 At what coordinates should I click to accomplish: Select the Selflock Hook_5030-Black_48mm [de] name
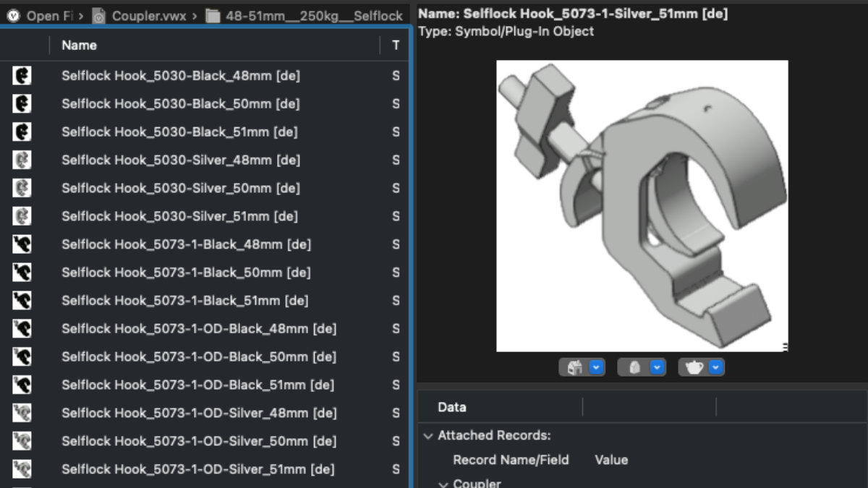click(x=181, y=75)
